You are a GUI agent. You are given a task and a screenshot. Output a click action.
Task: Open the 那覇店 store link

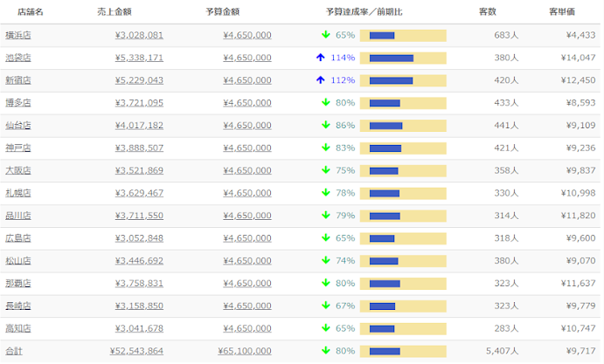tap(17, 283)
